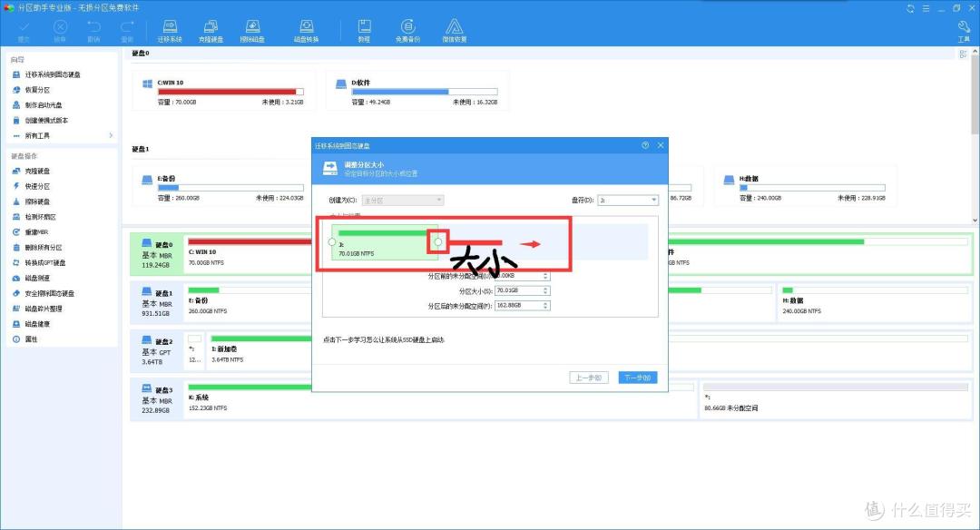
Task: Open the 工具 icon at top right
Action: click(963, 31)
